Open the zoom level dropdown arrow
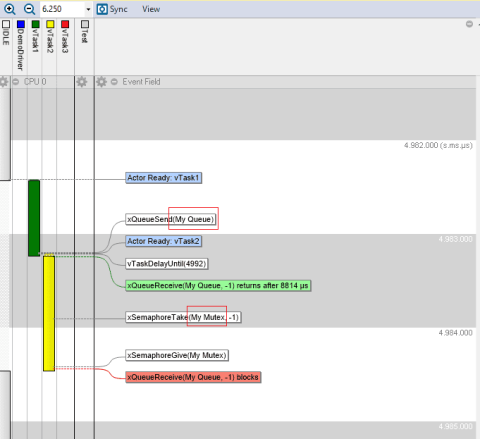The height and width of the screenshot is (439, 480). tap(88, 9)
